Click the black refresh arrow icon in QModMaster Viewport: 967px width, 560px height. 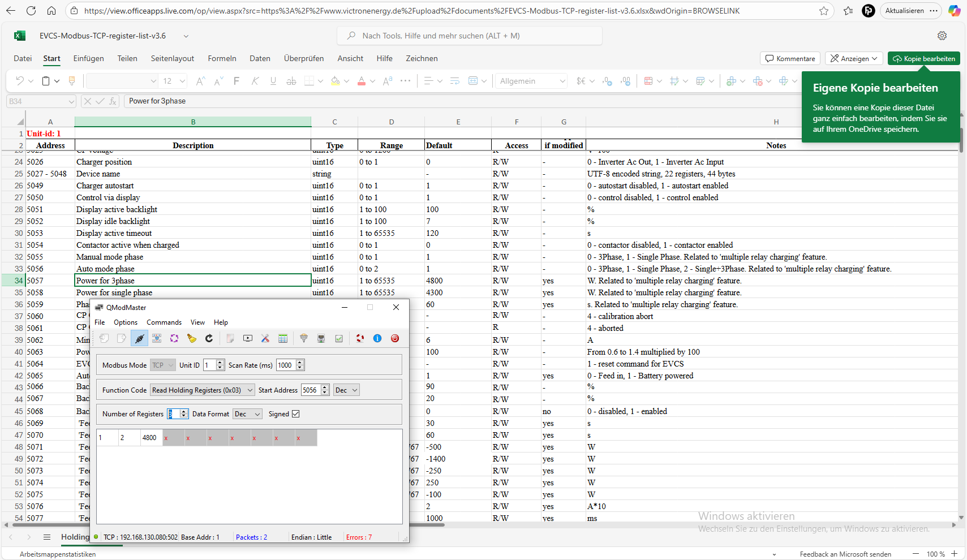(209, 338)
